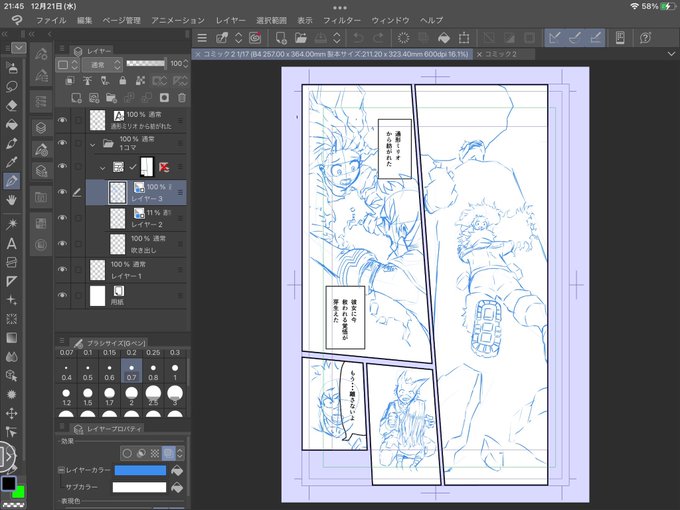Click the white sub color swatch
This screenshot has width=680, height=510.
click(139, 487)
